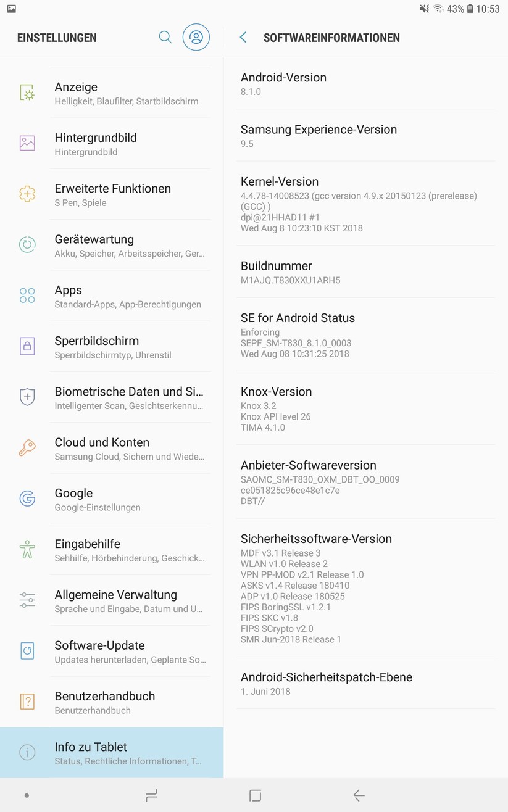Tap the Anzeige display icon

coord(27,93)
